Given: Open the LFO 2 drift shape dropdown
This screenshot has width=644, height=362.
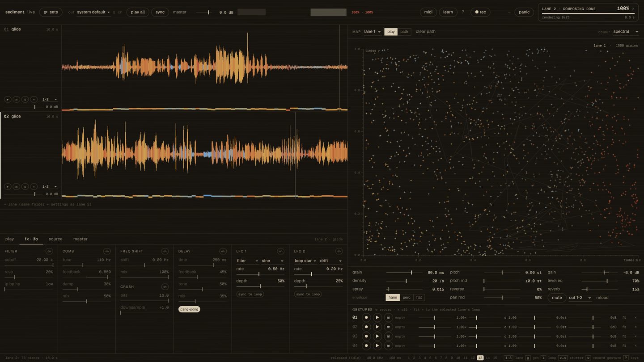Looking at the screenshot, I should pyautogui.click(x=331, y=261).
